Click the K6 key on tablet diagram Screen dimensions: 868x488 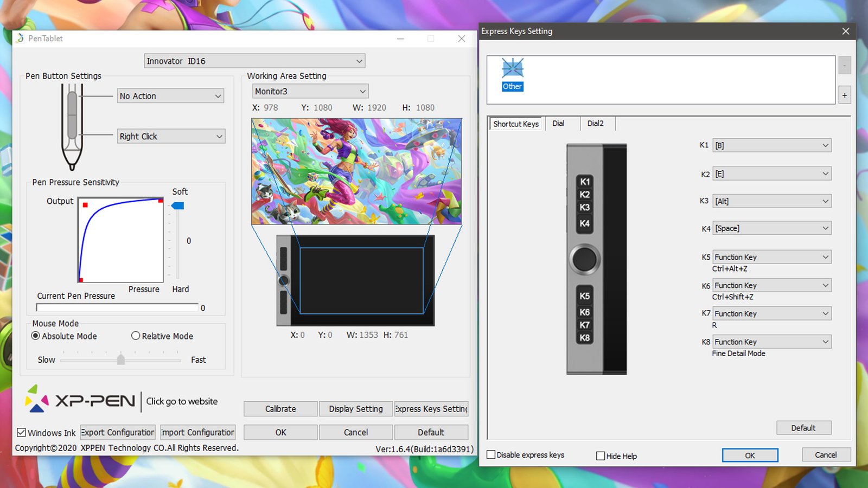(584, 312)
